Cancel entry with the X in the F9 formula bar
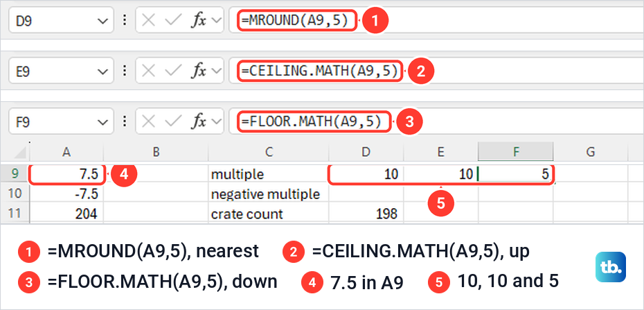Viewport: 644px width, 310px height. point(148,121)
